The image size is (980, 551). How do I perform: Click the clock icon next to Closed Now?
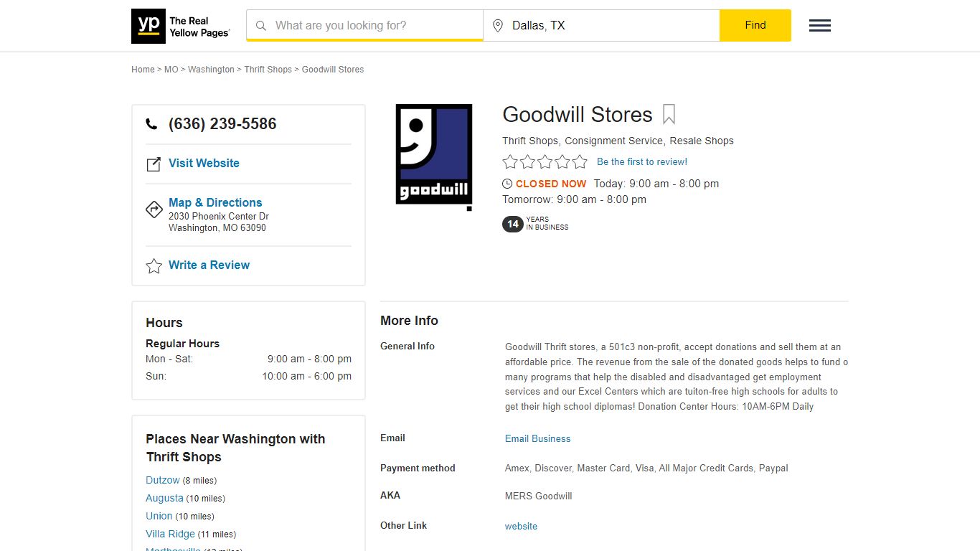click(507, 184)
